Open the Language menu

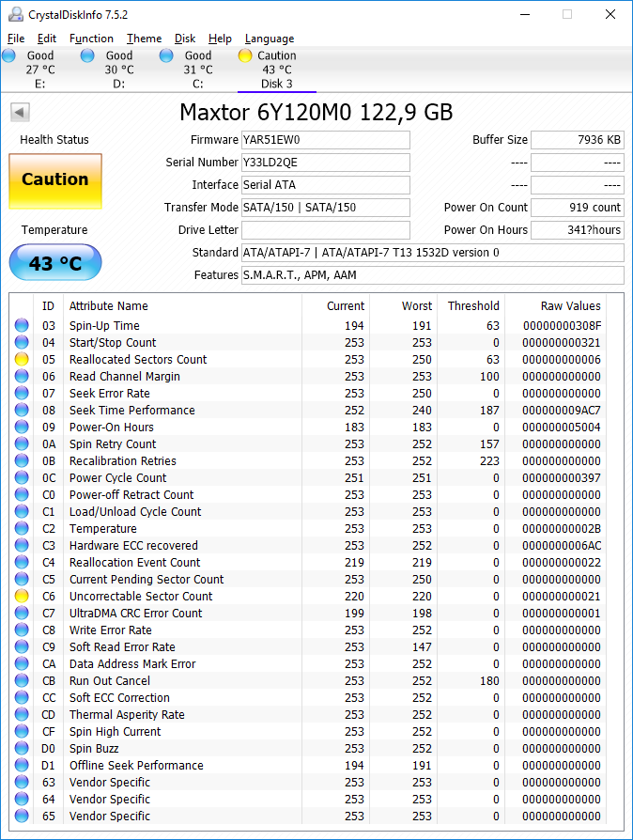click(270, 39)
